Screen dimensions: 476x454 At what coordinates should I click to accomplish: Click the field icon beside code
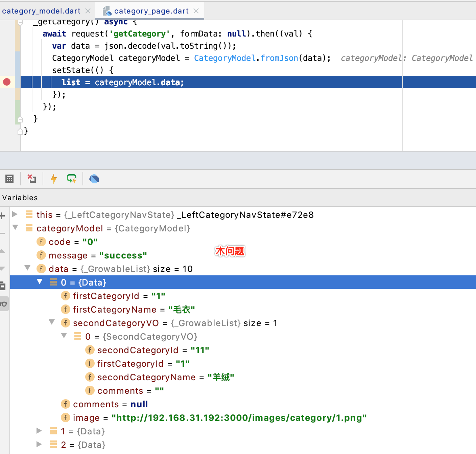click(x=41, y=242)
